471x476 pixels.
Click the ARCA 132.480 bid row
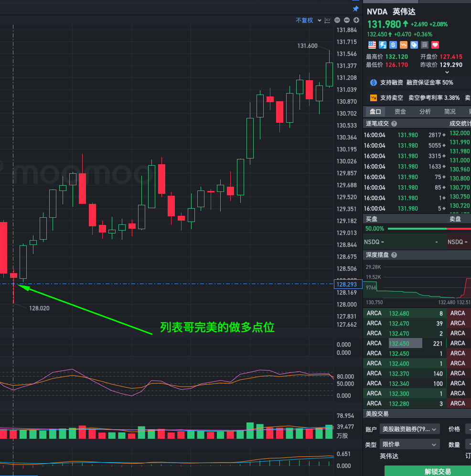click(405, 313)
